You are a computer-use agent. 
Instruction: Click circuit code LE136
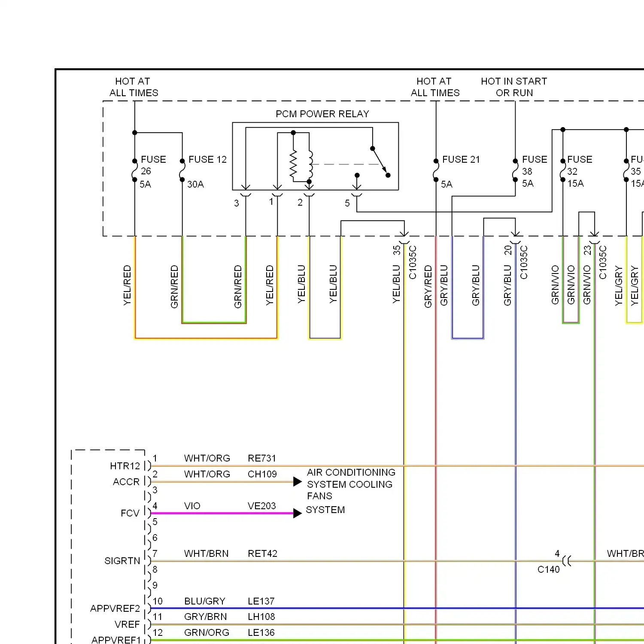click(x=261, y=632)
